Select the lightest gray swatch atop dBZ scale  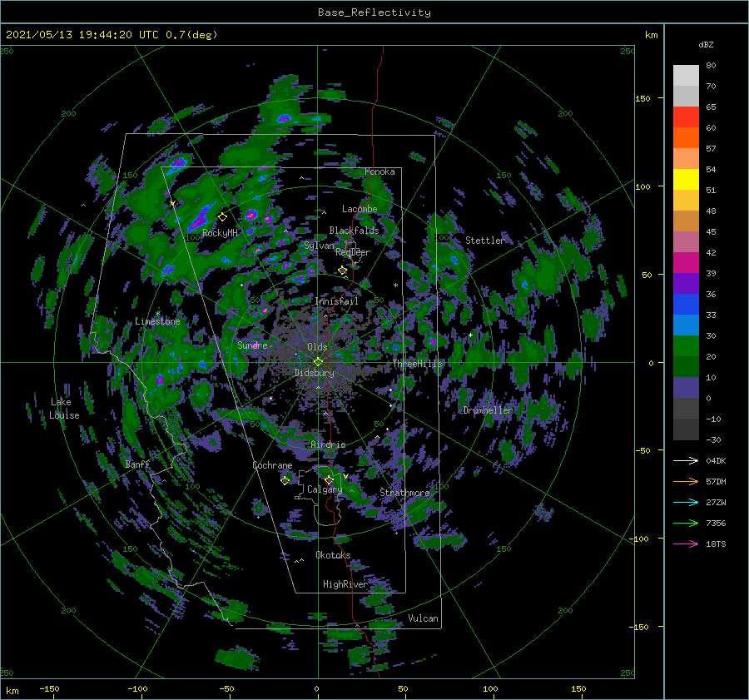coord(686,76)
